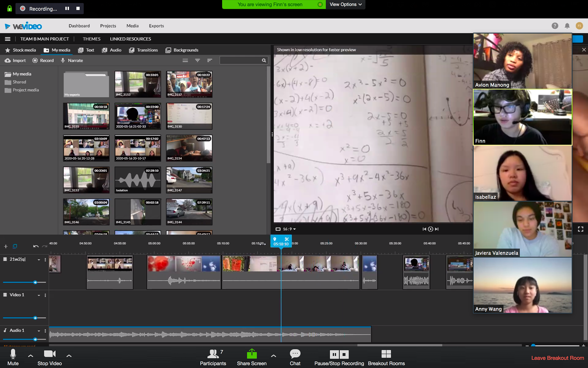Click the scissors split icon on playhead
The image size is (588, 368).
click(x=287, y=239)
